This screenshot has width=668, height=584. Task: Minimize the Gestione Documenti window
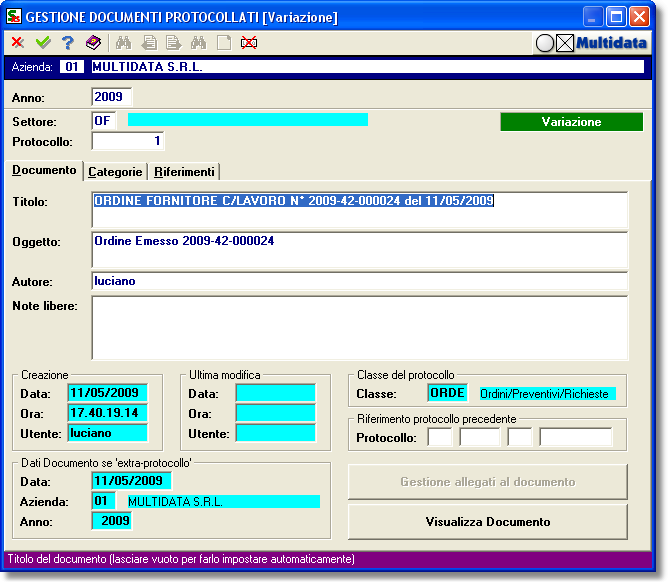pyautogui.click(x=593, y=17)
